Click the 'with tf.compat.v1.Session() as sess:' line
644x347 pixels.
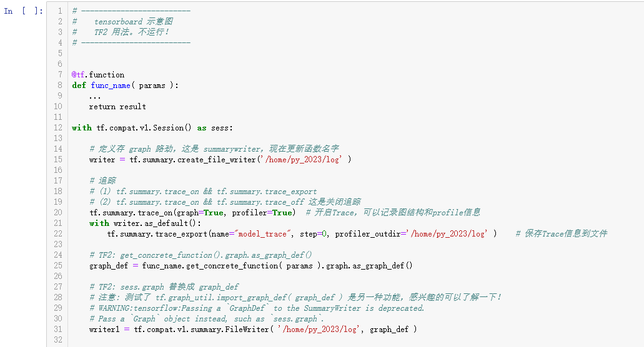click(152, 128)
